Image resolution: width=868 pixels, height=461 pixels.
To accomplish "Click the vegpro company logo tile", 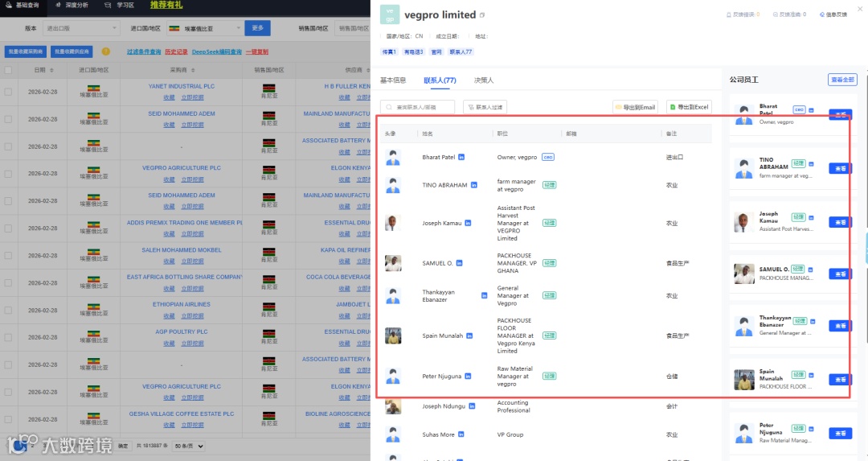I will point(390,15).
